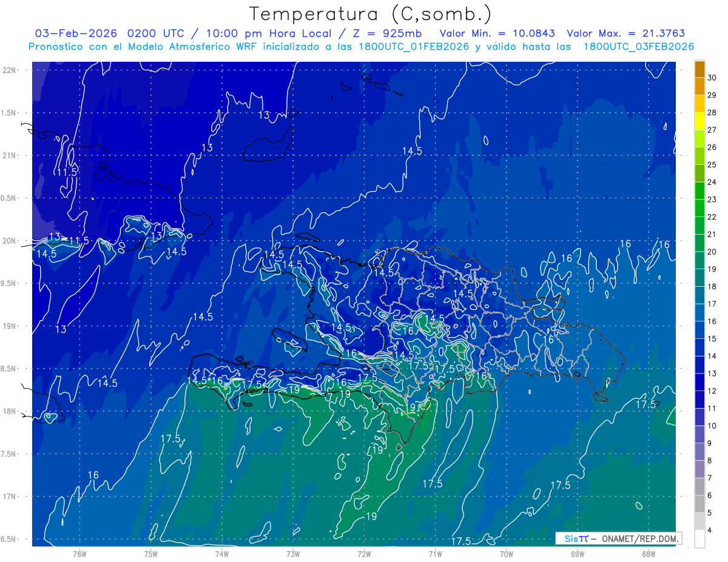Click the '22N' latitude axis label
This screenshot has width=728, height=562.
click(x=10, y=70)
